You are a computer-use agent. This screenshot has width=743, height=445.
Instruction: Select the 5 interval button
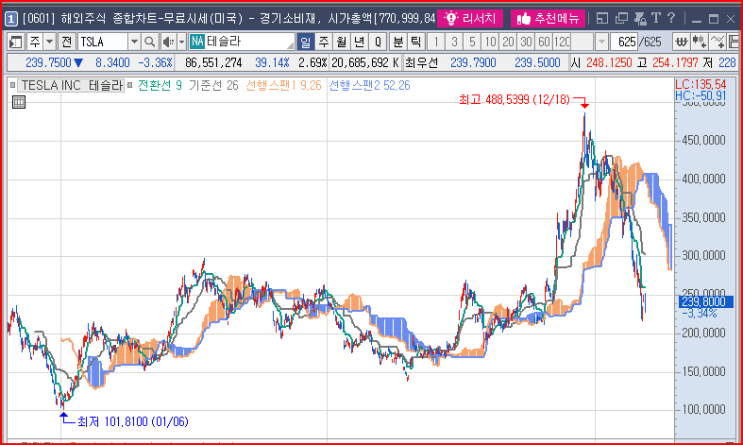click(472, 42)
